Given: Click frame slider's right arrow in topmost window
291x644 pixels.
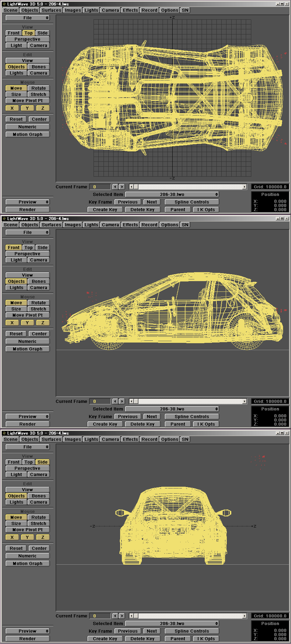Looking at the screenshot, I should (244, 187).
